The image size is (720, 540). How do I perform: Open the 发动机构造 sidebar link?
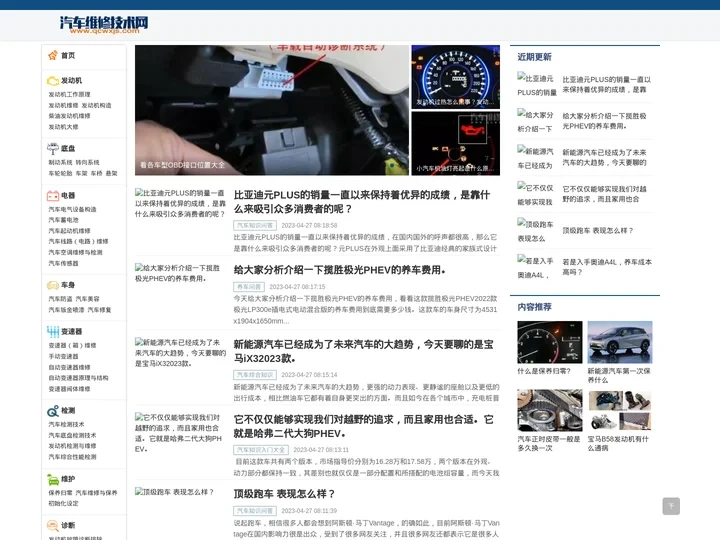[96, 106]
